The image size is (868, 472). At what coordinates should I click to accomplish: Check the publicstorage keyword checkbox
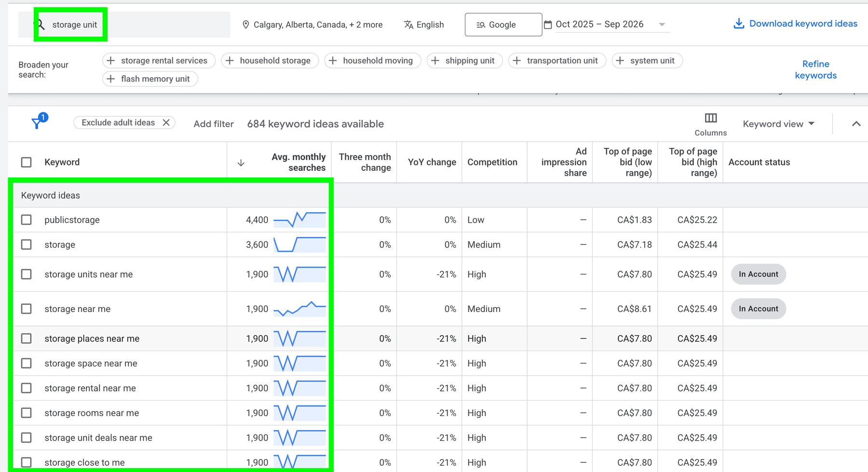[27, 220]
